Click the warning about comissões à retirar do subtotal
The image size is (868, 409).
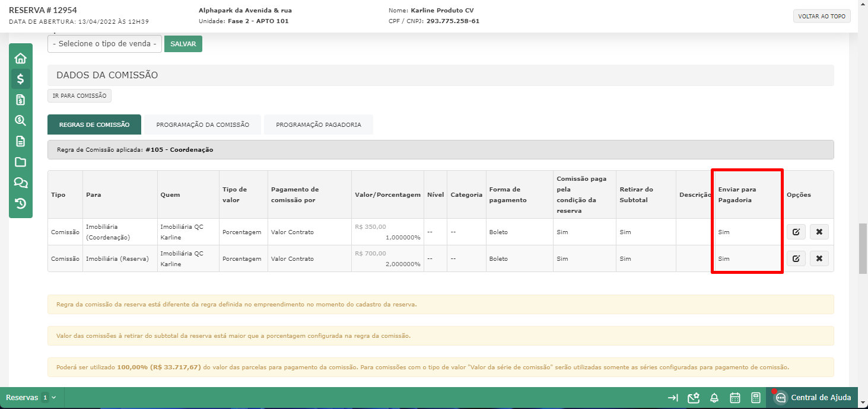point(441,335)
